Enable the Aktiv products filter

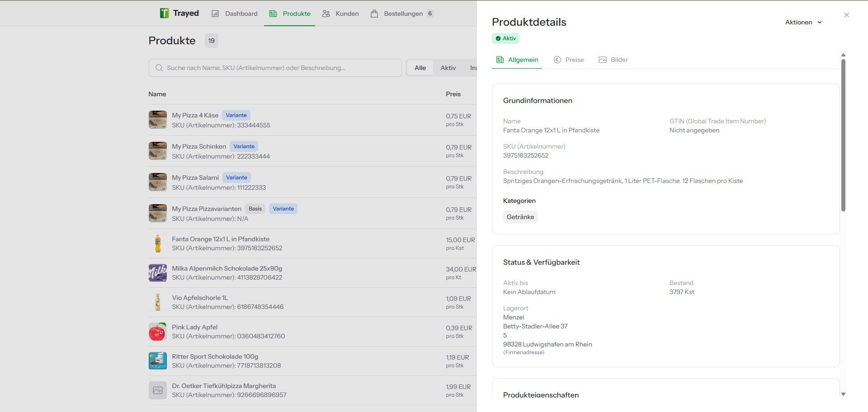(448, 68)
